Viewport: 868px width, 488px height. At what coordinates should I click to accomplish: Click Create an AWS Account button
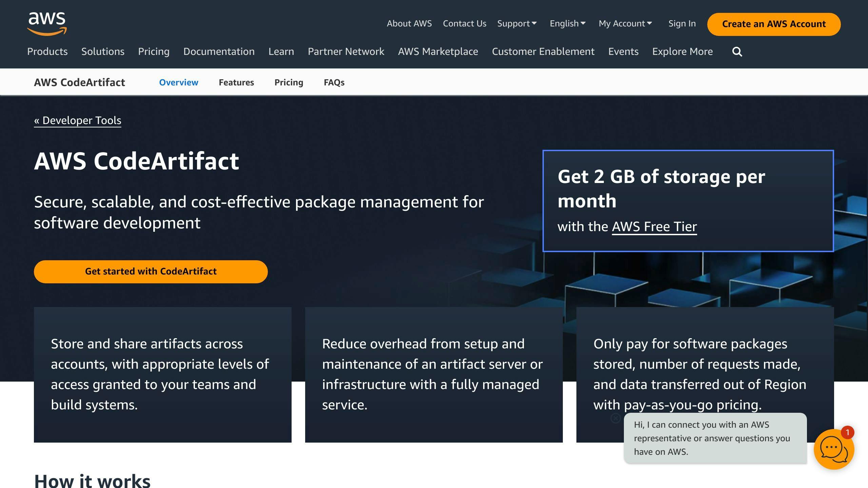[x=774, y=24]
